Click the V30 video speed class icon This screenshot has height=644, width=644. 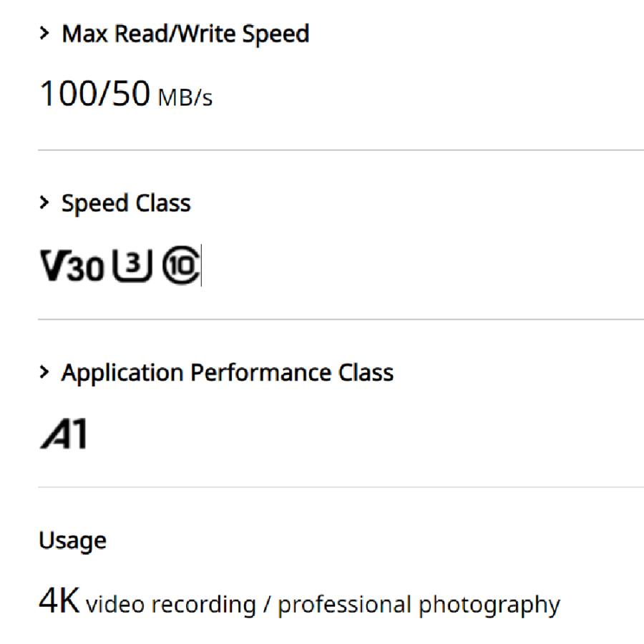[x=72, y=266]
